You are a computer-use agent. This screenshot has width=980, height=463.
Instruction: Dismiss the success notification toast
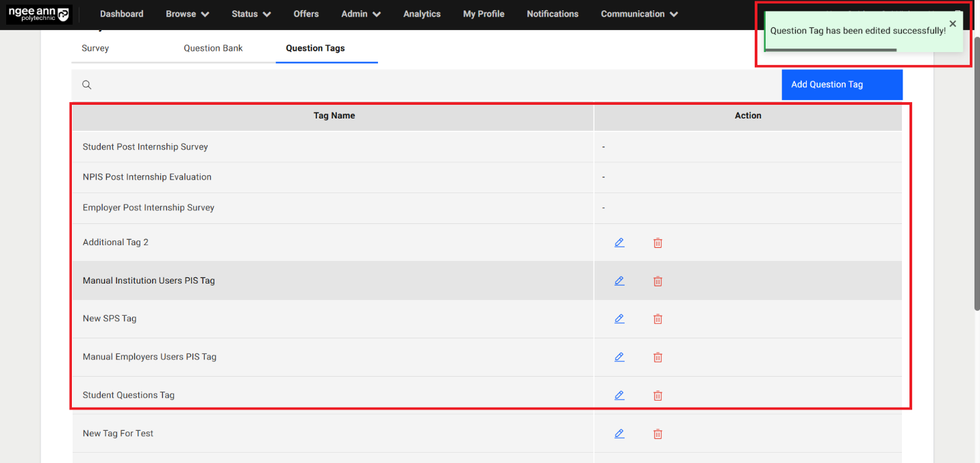coord(952,24)
